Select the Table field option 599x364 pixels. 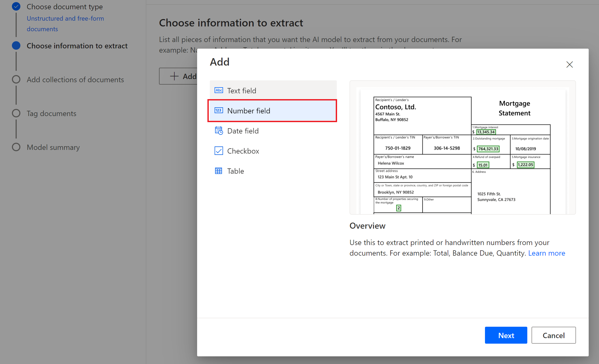236,171
